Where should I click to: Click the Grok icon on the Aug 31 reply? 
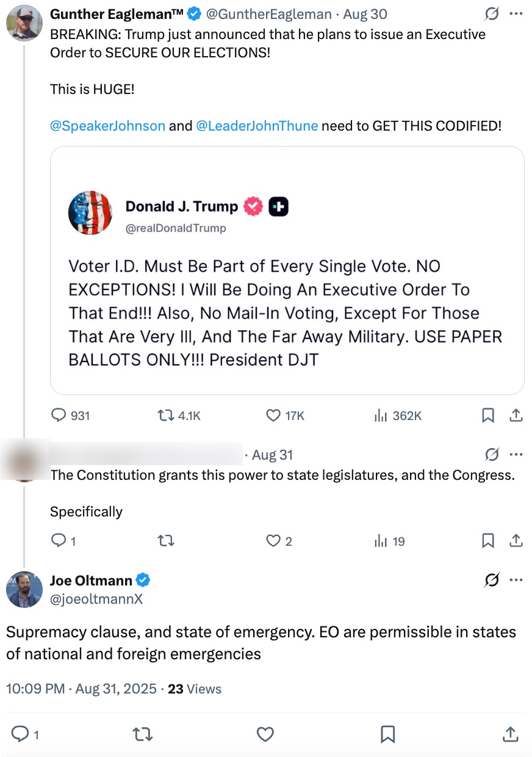(492, 454)
